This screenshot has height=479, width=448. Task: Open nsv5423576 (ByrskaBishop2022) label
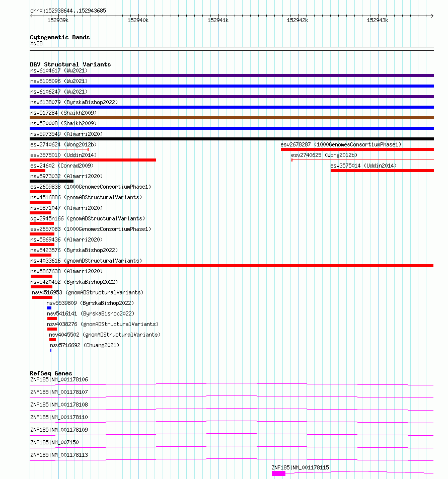tap(74, 250)
